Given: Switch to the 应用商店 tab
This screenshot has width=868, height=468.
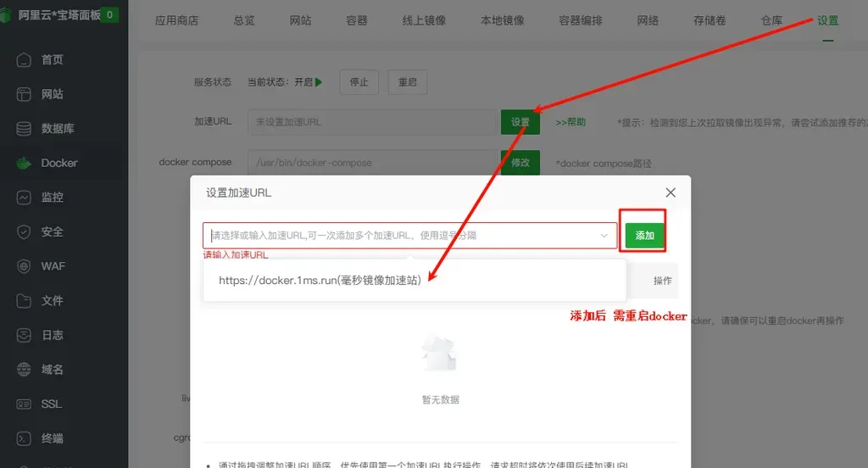Looking at the screenshot, I should pos(176,20).
